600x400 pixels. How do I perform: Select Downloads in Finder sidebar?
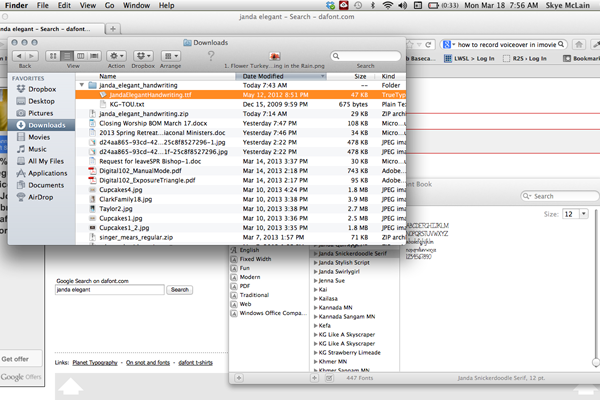click(x=41, y=125)
